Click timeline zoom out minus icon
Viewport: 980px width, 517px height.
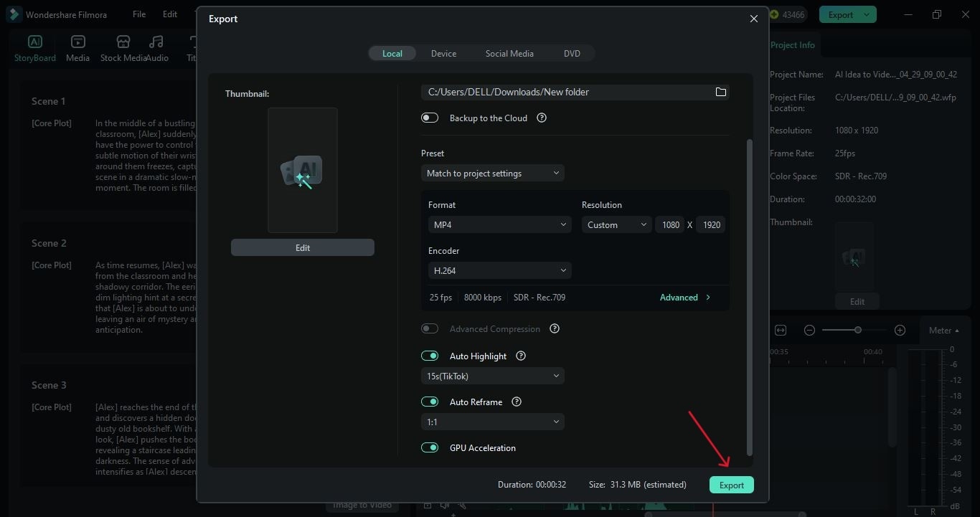click(x=809, y=330)
